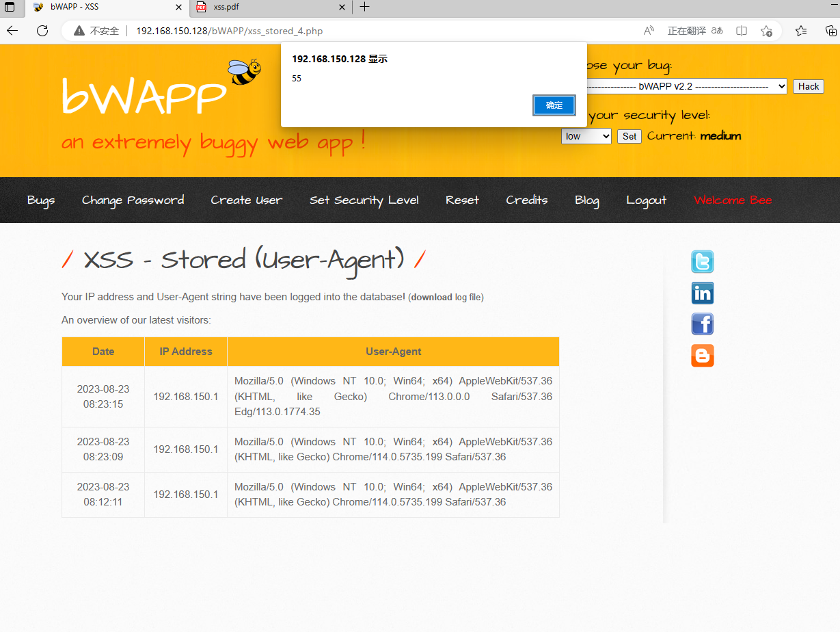This screenshot has height=632, width=840.
Task: Select the bWAPP - XSS tab
Action: 108,7
